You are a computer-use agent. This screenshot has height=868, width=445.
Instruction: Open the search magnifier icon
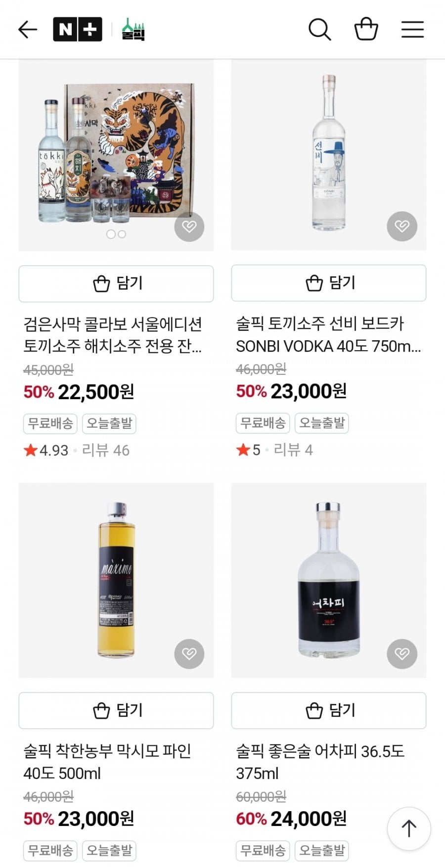(319, 30)
